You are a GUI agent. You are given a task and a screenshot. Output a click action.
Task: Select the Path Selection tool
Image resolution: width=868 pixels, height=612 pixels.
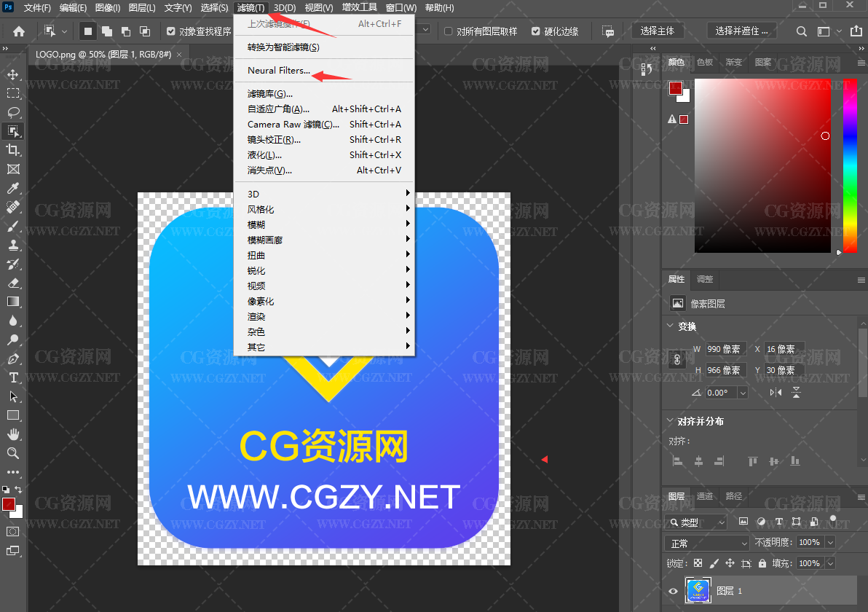(13, 396)
